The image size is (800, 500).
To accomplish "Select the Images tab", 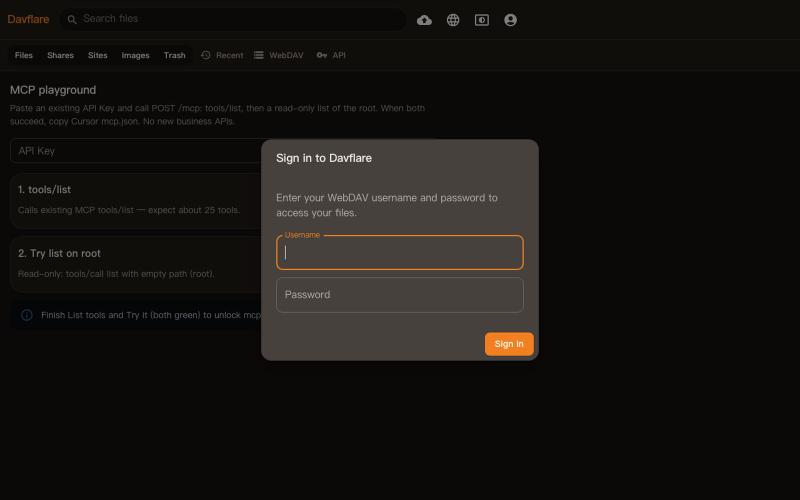I will [x=135, y=55].
